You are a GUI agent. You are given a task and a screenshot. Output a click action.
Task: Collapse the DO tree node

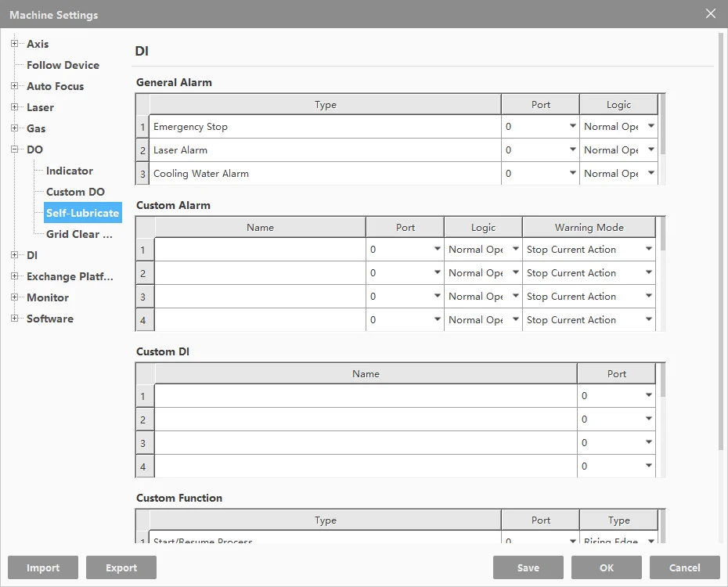tap(14, 149)
